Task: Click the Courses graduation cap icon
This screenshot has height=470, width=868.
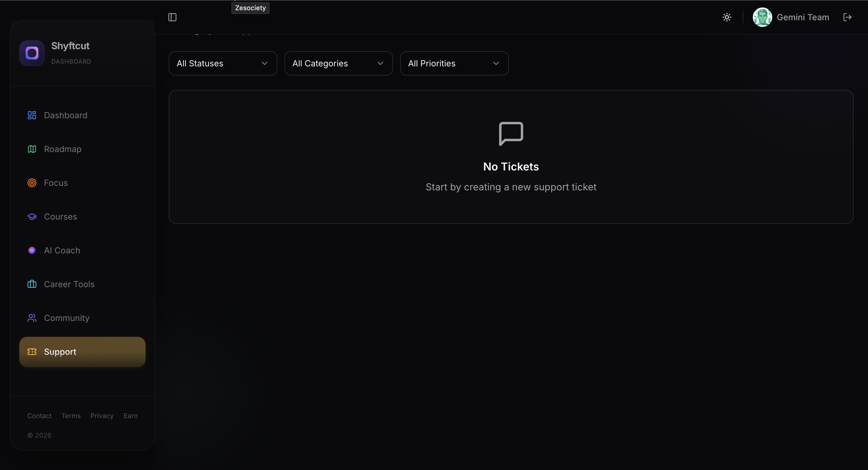Action: [32, 217]
